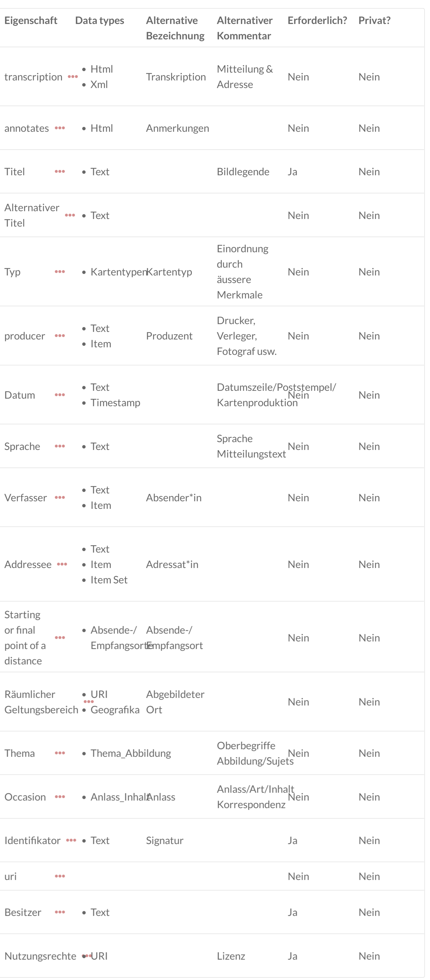The image size is (430, 980).
Task: Click the Eigenschaft column header
Action: 31,20
